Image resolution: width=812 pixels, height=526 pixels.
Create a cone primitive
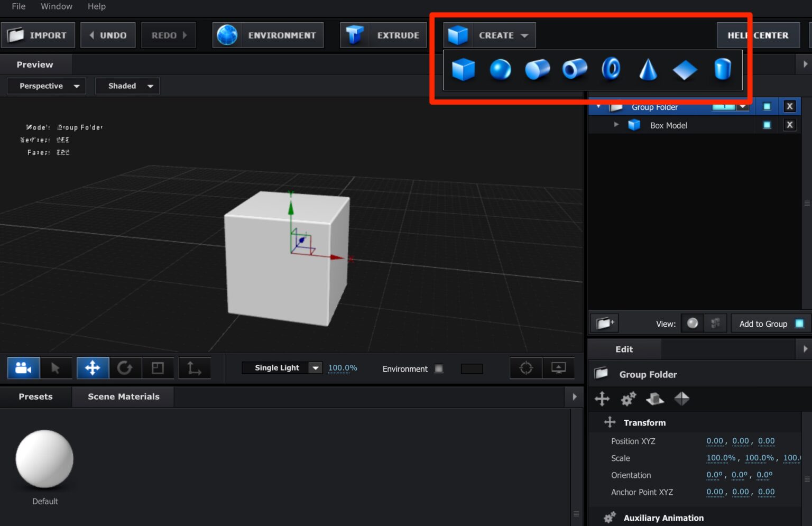pos(648,69)
